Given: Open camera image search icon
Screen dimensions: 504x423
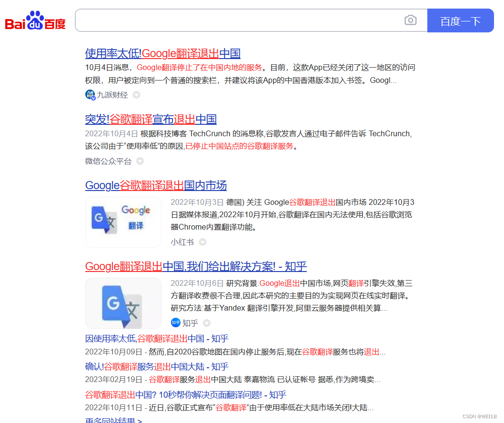Looking at the screenshot, I should click(411, 20).
